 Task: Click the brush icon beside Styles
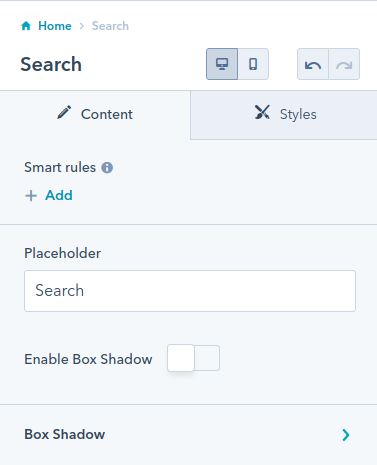point(262,112)
